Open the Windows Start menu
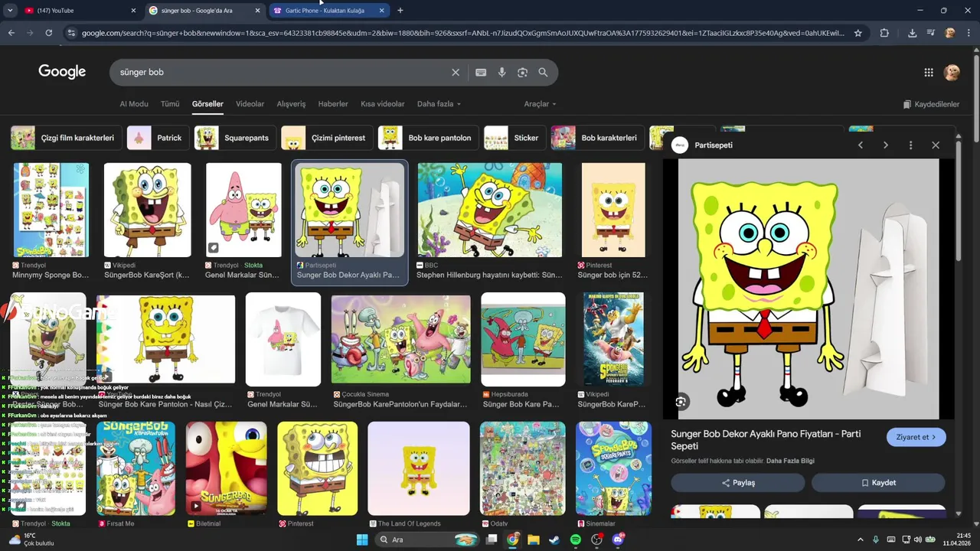The image size is (980, 551). coord(362,540)
